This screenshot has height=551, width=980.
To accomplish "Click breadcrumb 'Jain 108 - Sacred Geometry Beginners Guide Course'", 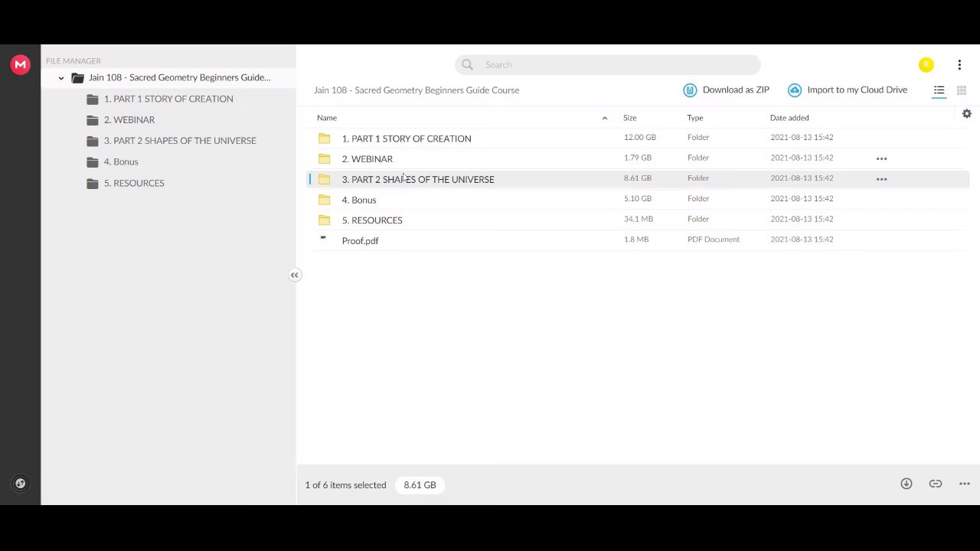I will tap(416, 90).
